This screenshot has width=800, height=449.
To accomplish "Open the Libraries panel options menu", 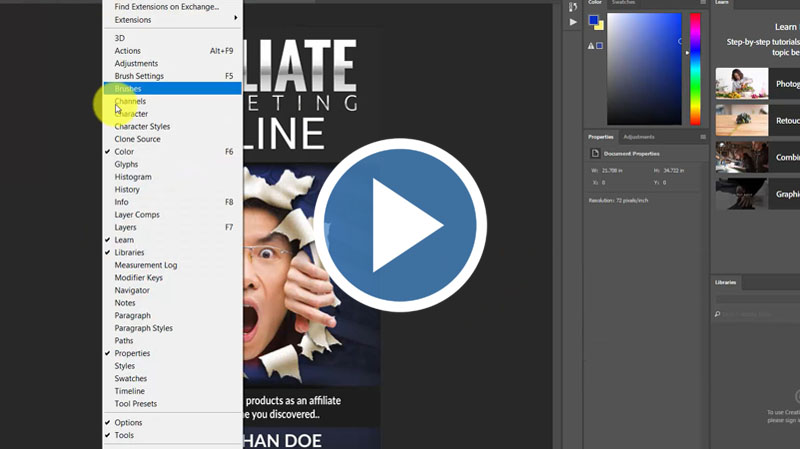I will click(795, 283).
